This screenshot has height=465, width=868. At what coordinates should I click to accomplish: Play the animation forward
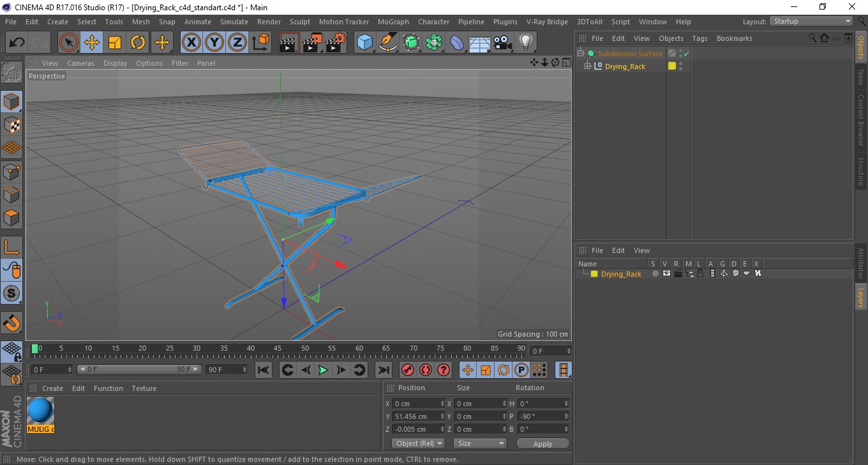(x=323, y=370)
